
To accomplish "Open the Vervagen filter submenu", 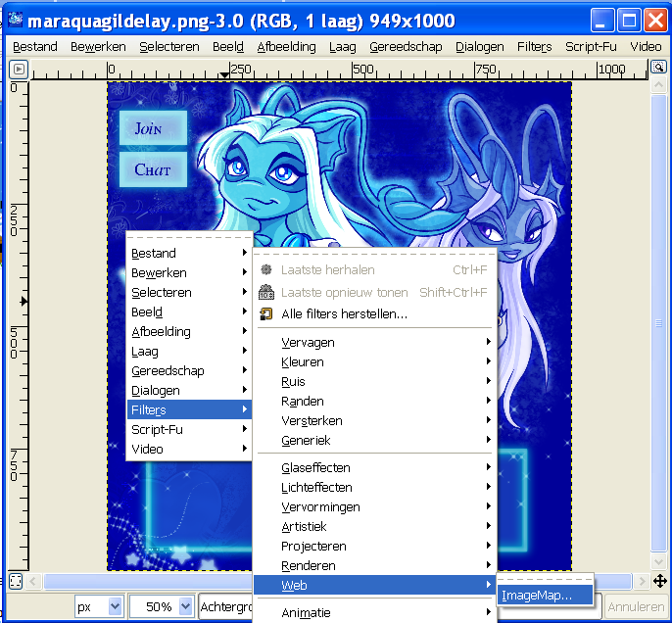I will tap(374, 342).
